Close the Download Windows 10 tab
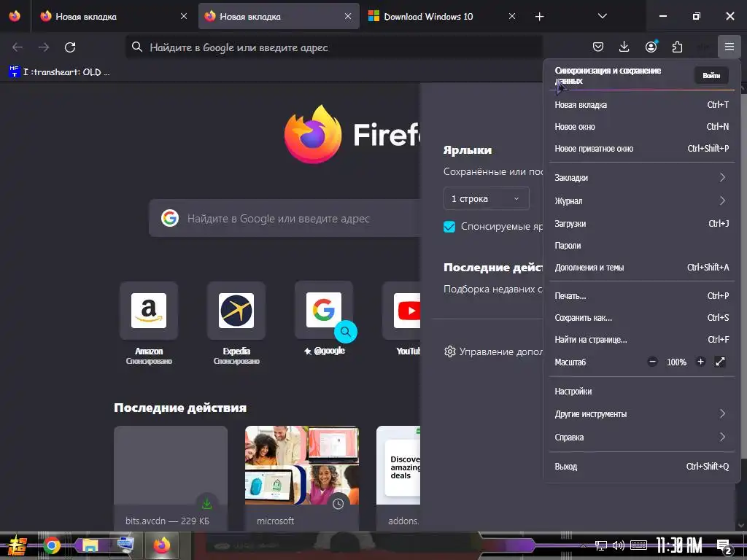Image resolution: width=747 pixels, height=560 pixels. (x=512, y=16)
